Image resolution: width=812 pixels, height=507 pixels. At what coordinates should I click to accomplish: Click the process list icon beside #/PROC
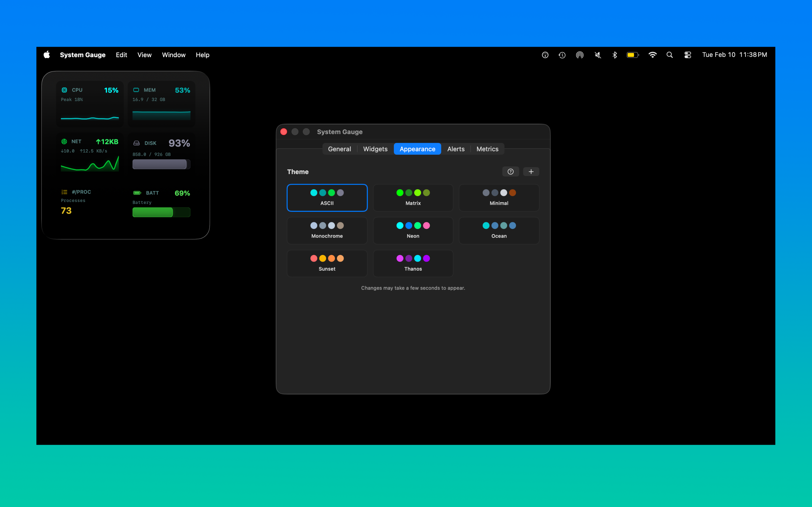point(64,192)
